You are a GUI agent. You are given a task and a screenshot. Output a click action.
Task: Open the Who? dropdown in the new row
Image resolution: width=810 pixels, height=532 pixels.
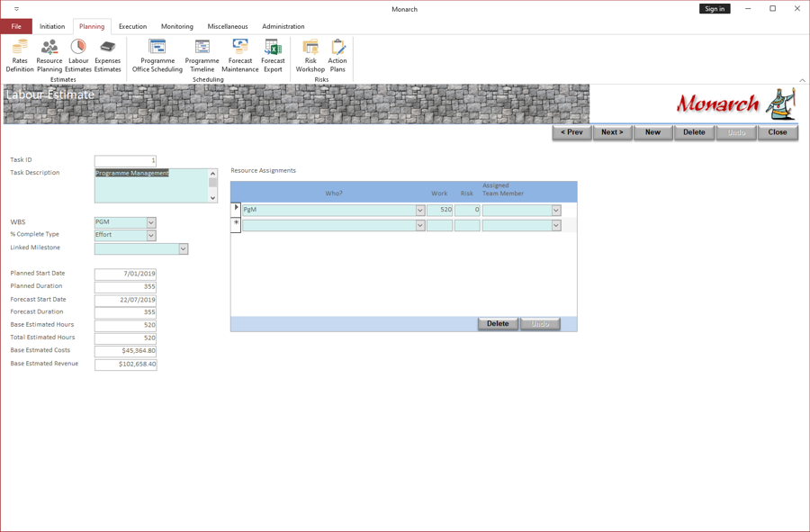point(420,226)
